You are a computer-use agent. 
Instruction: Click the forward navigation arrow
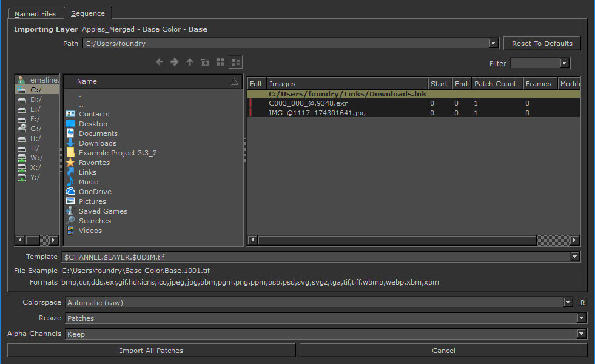pos(175,62)
